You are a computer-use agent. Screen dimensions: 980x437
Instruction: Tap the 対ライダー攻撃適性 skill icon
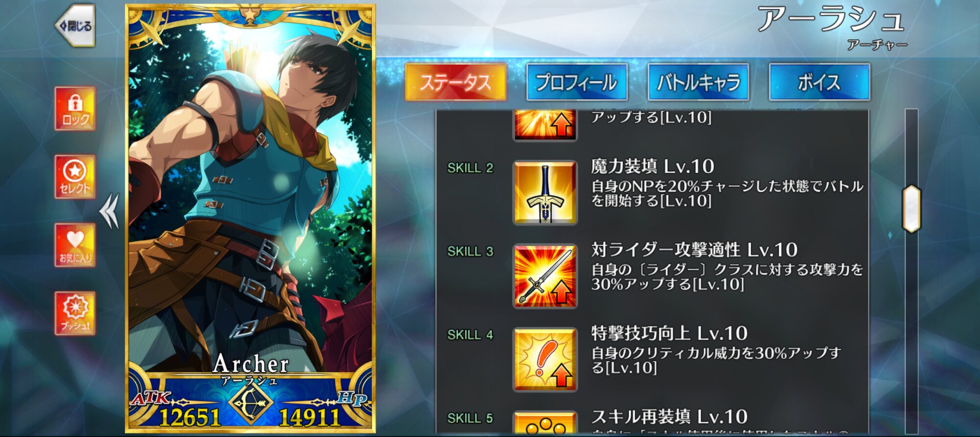(x=545, y=276)
